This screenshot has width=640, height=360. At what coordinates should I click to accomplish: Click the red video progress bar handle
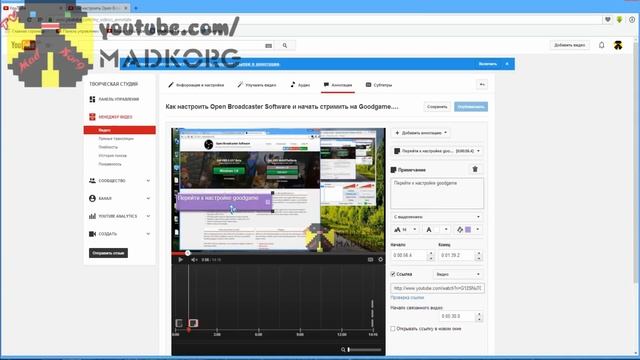coord(187,253)
